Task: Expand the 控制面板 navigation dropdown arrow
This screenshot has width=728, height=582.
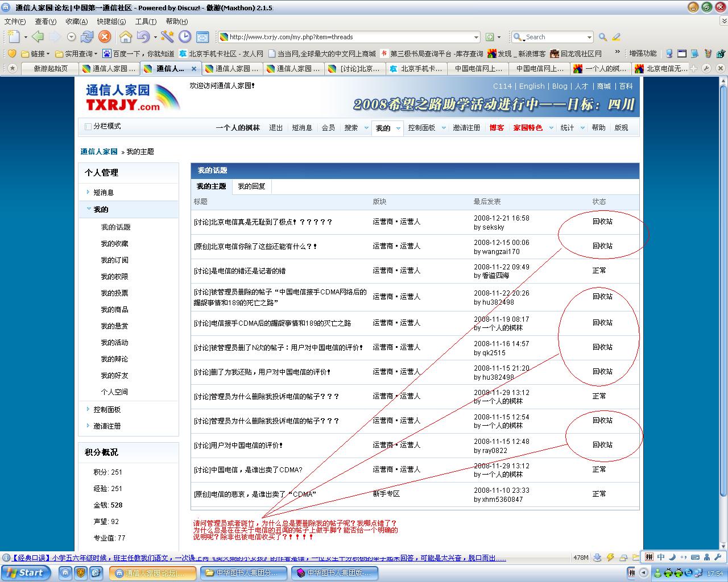Action: [x=442, y=128]
